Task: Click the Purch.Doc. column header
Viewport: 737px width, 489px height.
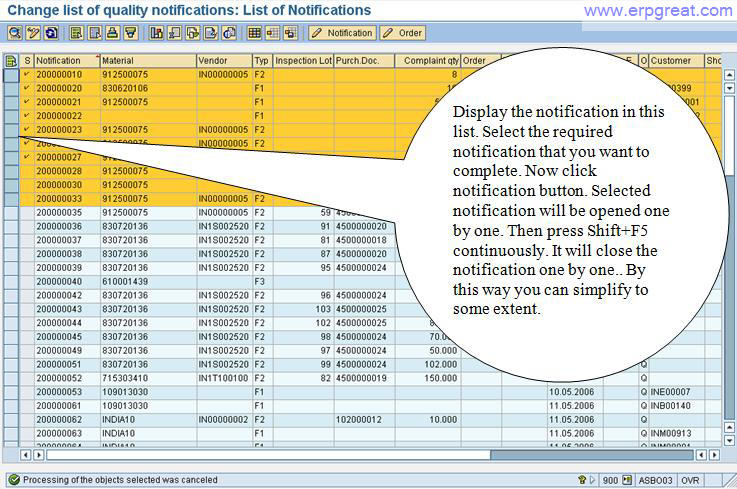Action: (x=364, y=61)
